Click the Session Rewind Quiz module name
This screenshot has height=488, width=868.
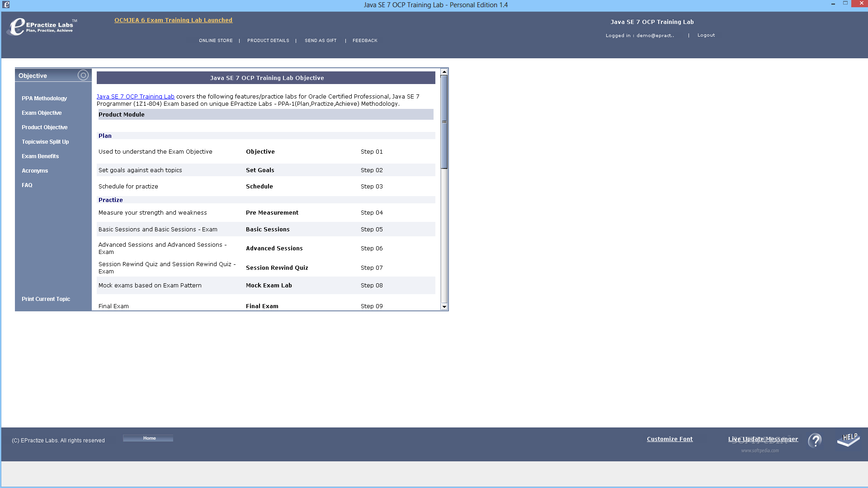click(x=277, y=268)
